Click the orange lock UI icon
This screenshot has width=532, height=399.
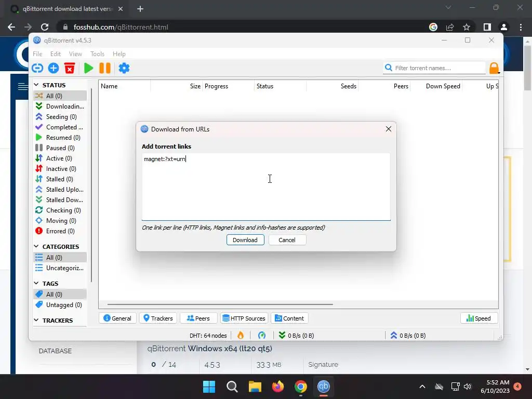(495, 68)
